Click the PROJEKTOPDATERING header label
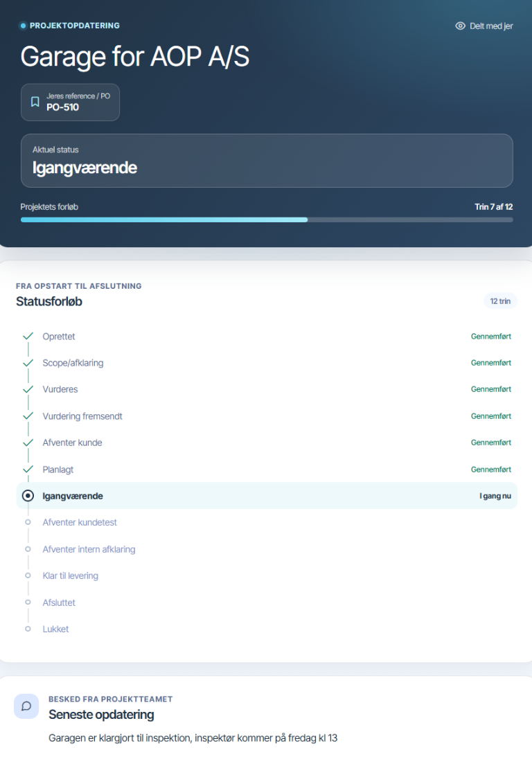The image size is (532, 759). 75,26
